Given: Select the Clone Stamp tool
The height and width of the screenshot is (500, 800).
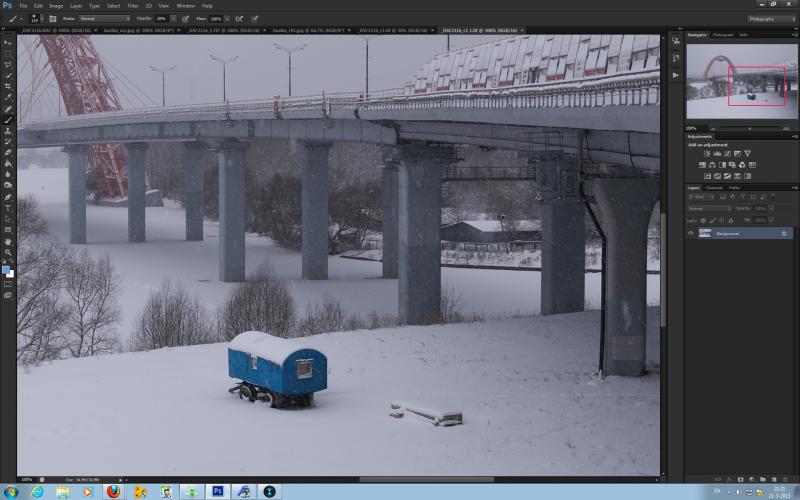Looking at the screenshot, I should pos(8,131).
